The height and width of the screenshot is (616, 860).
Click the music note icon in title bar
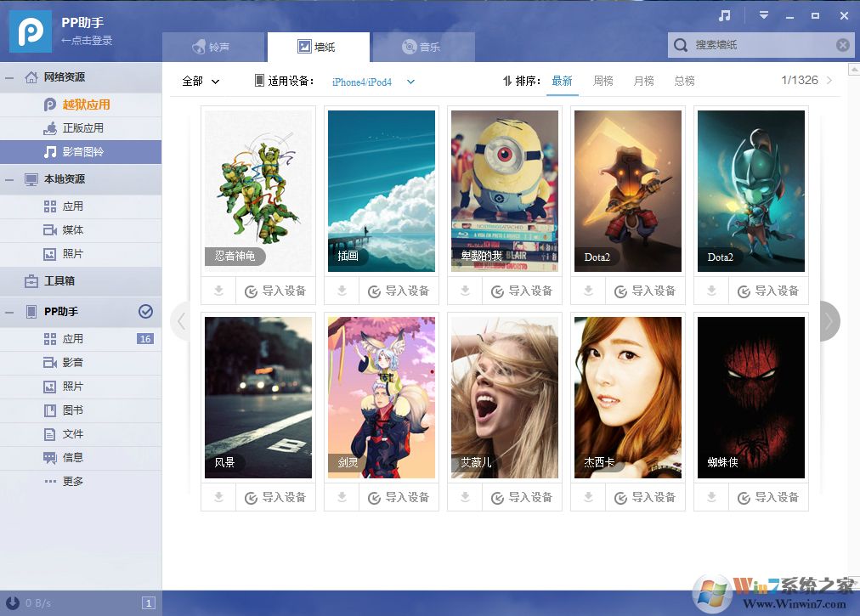tap(724, 15)
